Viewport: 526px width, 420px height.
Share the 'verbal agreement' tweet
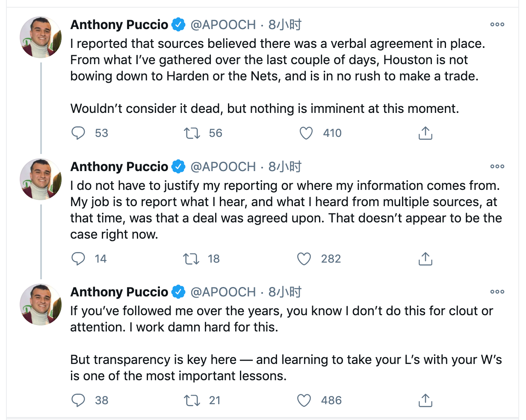tap(425, 133)
